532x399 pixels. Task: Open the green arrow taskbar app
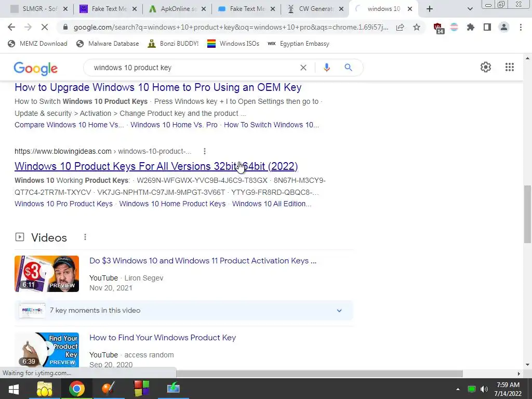(x=174, y=389)
